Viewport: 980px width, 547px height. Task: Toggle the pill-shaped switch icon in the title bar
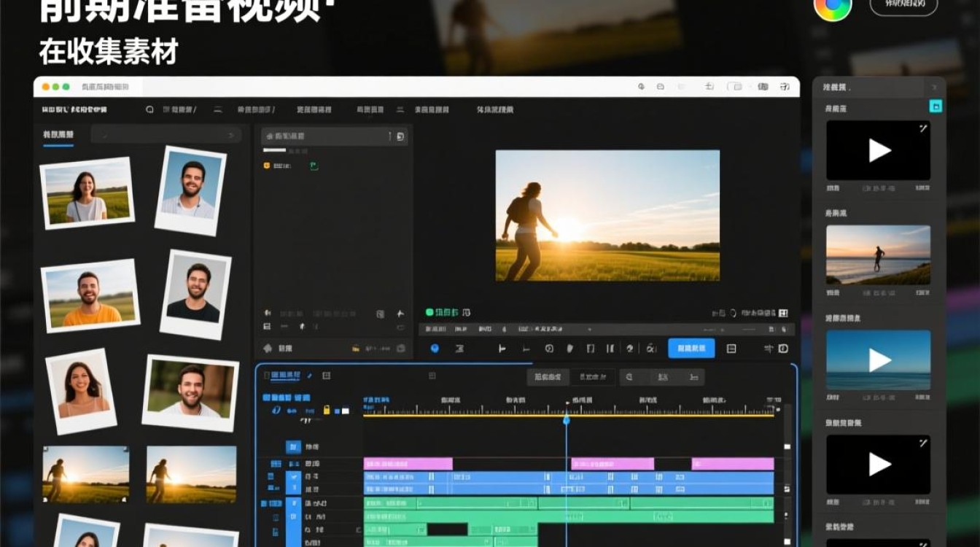pos(735,87)
